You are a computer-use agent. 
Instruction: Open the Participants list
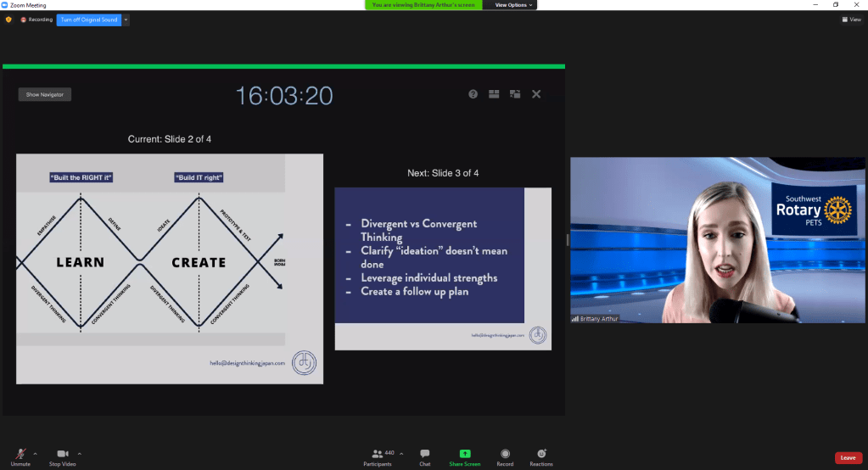coord(378,456)
